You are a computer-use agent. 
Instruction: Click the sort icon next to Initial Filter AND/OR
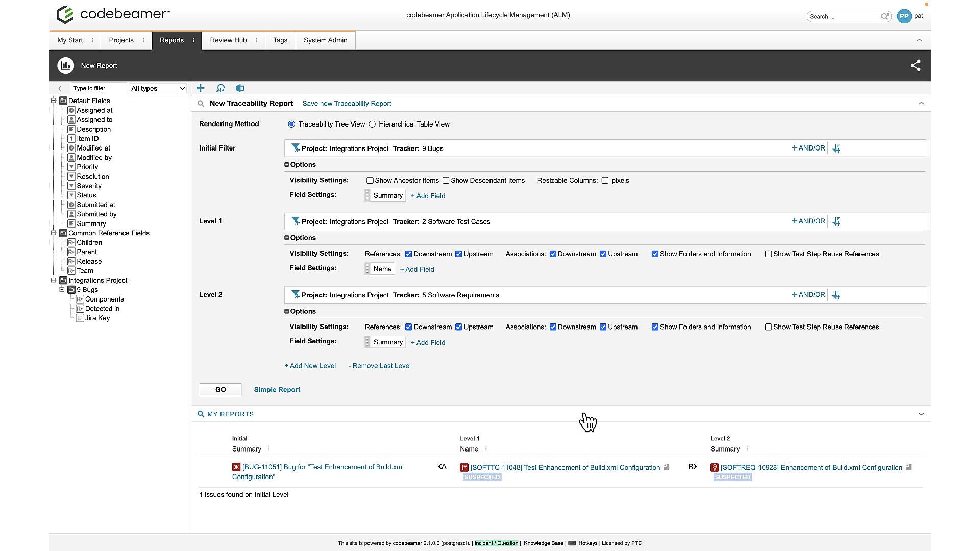836,148
